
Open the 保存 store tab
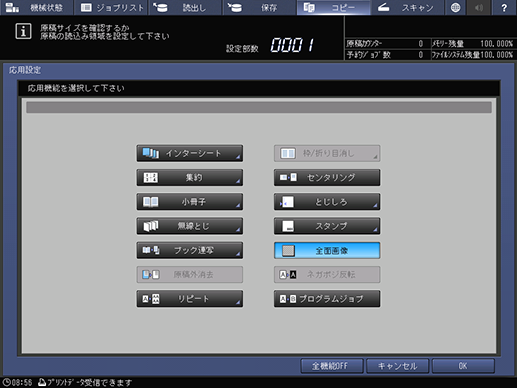(260, 7)
